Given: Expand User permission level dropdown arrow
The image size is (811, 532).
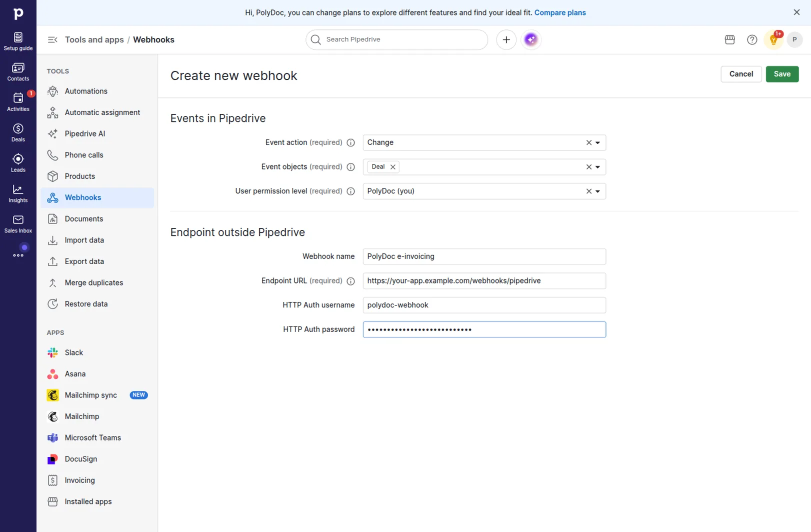Looking at the screenshot, I should click(597, 191).
